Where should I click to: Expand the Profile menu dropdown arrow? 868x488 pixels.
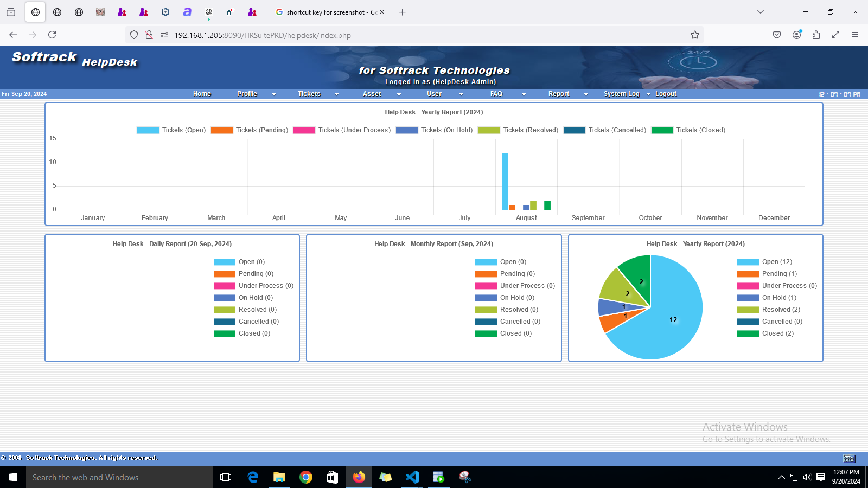(274, 94)
